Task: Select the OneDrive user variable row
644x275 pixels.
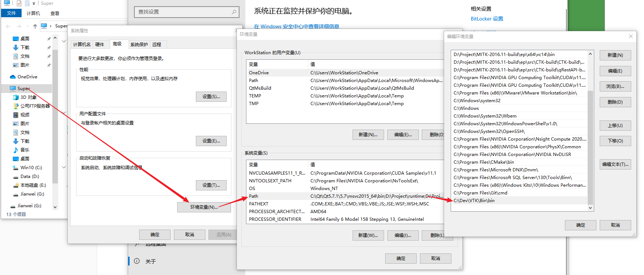Action: (x=345, y=73)
